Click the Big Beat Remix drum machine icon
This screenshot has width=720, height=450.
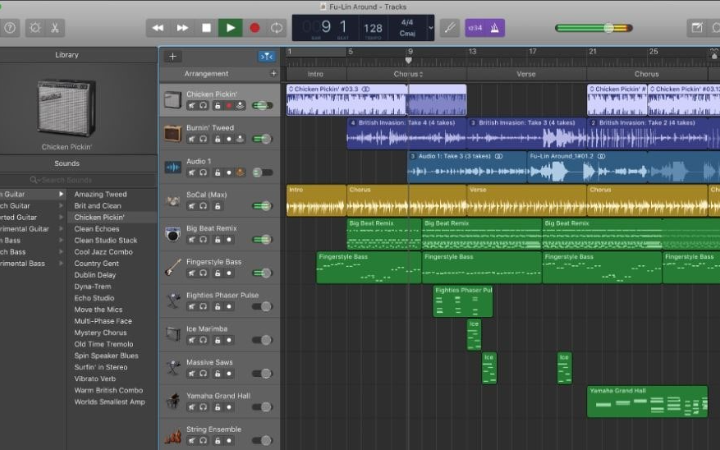click(173, 234)
